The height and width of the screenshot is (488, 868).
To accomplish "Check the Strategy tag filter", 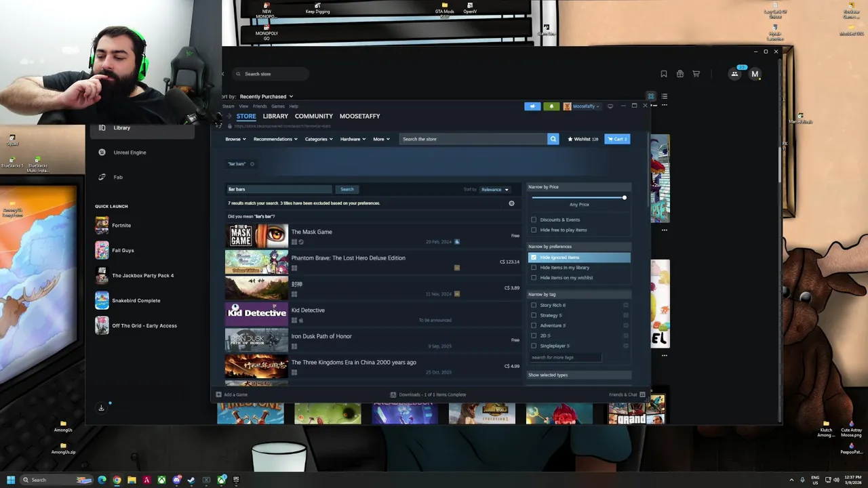I will [534, 315].
